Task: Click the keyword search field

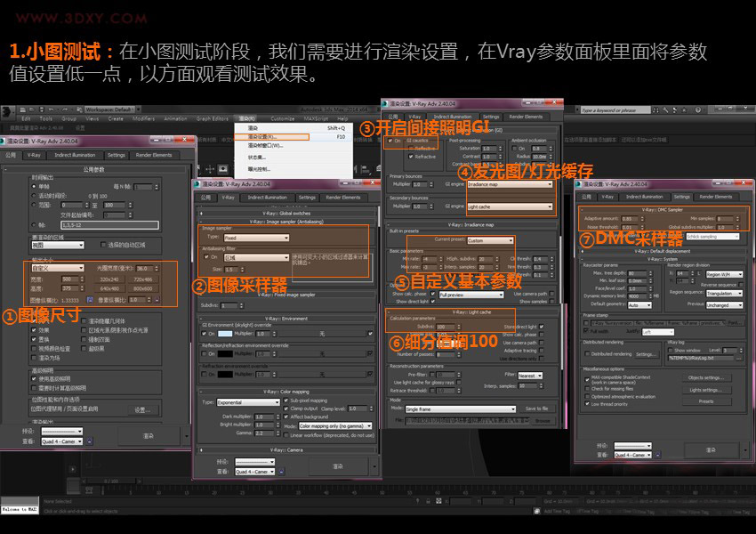Action: (x=615, y=110)
